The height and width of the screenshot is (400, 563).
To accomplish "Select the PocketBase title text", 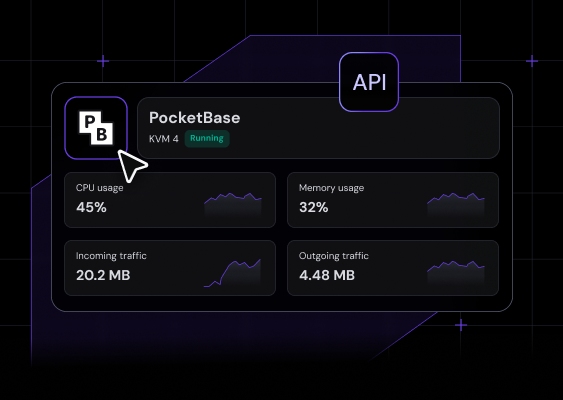I will (195, 118).
